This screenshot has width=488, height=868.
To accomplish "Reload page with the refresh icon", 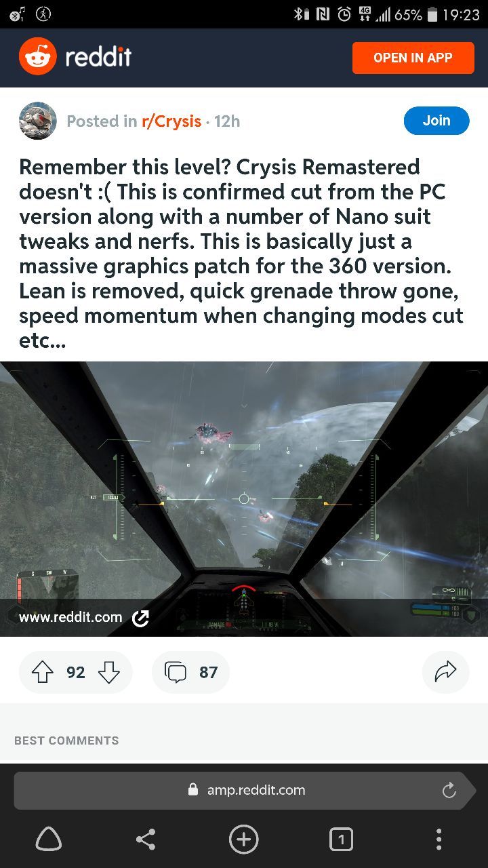I will click(449, 790).
